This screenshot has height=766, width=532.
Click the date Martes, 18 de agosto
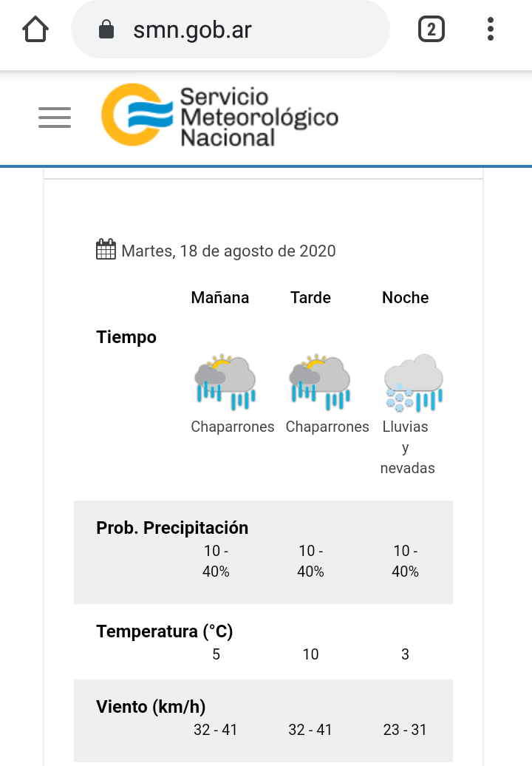pos(228,251)
